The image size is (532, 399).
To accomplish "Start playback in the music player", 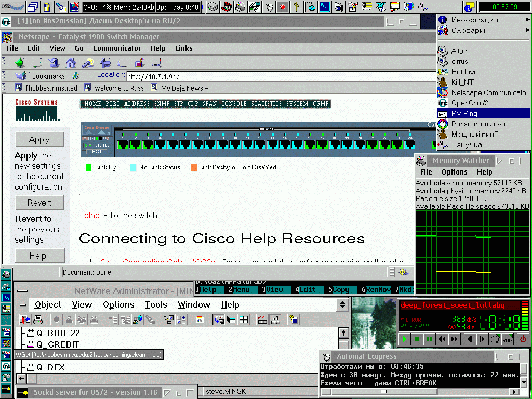I will (404, 339).
